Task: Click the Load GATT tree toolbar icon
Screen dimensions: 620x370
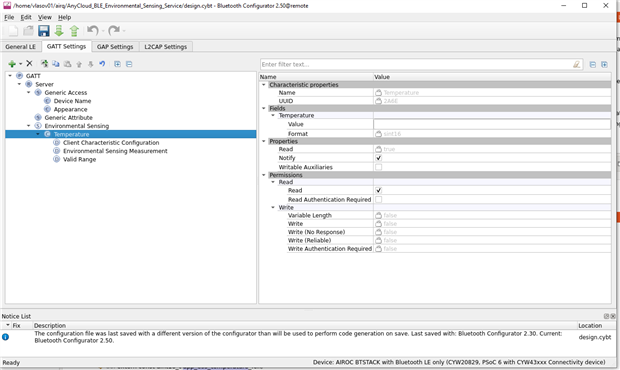Action: point(44,64)
